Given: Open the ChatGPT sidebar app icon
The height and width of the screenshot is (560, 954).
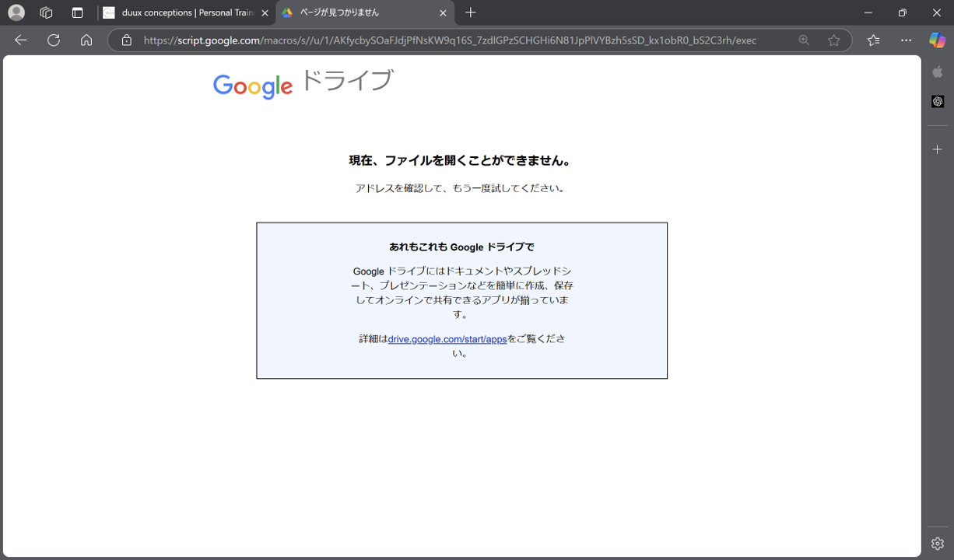Looking at the screenshot, I should (938, 102).
